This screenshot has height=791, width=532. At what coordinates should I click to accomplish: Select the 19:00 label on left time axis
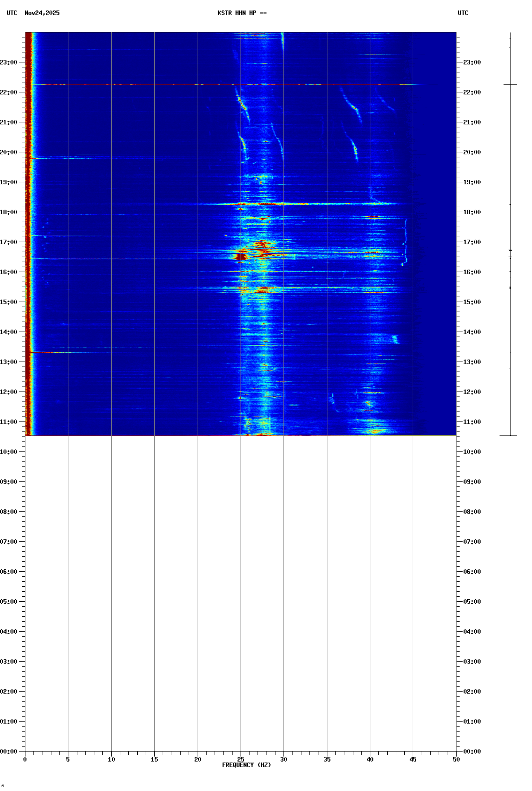pyautogui.click(x=9, y=182)
